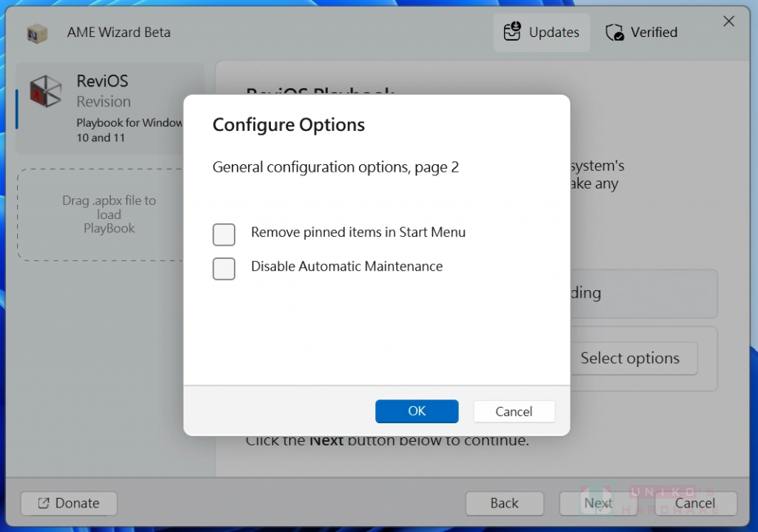Click Next to continue the wizard
The image size is (758, 532).
tap(598, 503)
